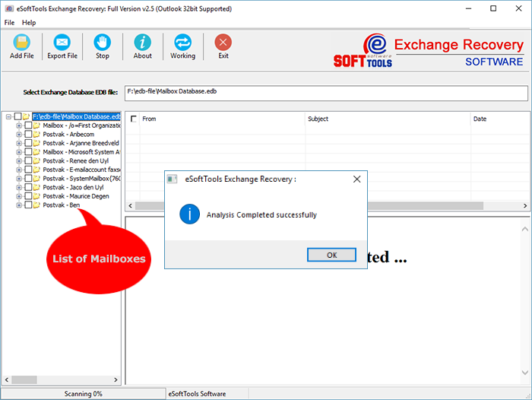Open the Help menu
Viewport: 532px width, 400px height.
[29, 23]
